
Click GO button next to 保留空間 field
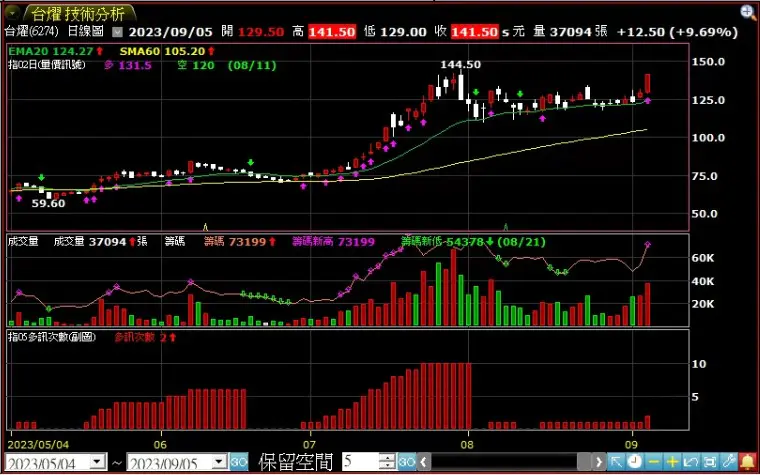tap(407, 461)
